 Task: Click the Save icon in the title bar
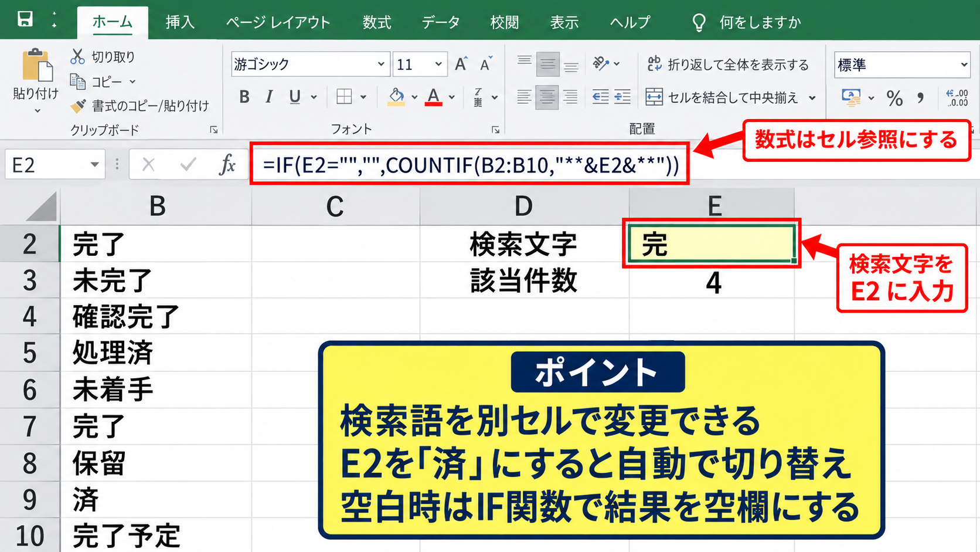pyautogui.click(x=25, y=19)
